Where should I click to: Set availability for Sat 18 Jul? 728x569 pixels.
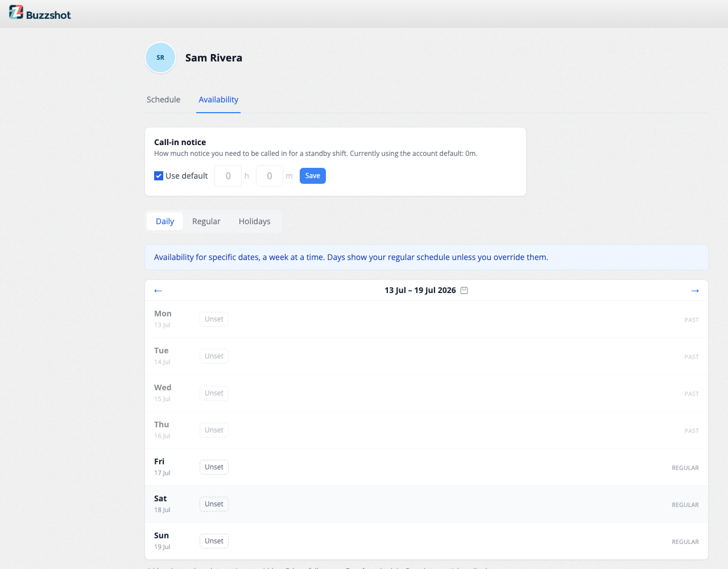(x=214, y=504)
